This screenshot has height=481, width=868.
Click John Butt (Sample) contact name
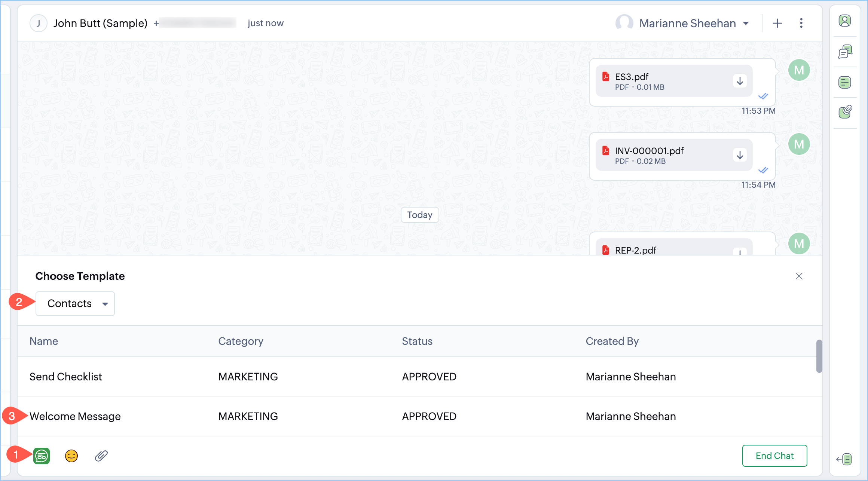pyautogui.click(x=100, y=23)
